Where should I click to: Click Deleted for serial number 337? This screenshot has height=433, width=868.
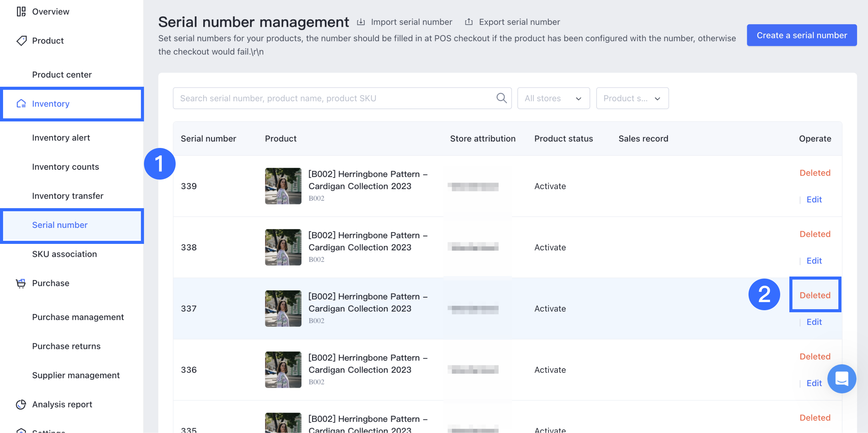pos(815,295)
